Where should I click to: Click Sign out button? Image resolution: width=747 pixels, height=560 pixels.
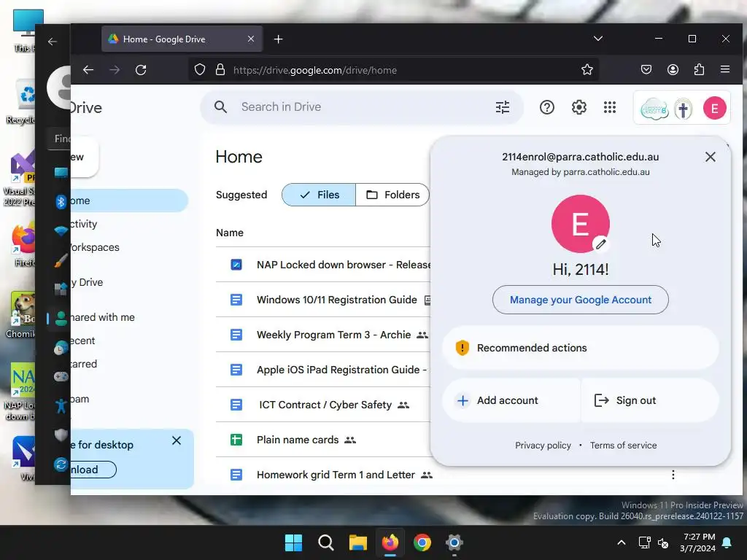(650, 400)
